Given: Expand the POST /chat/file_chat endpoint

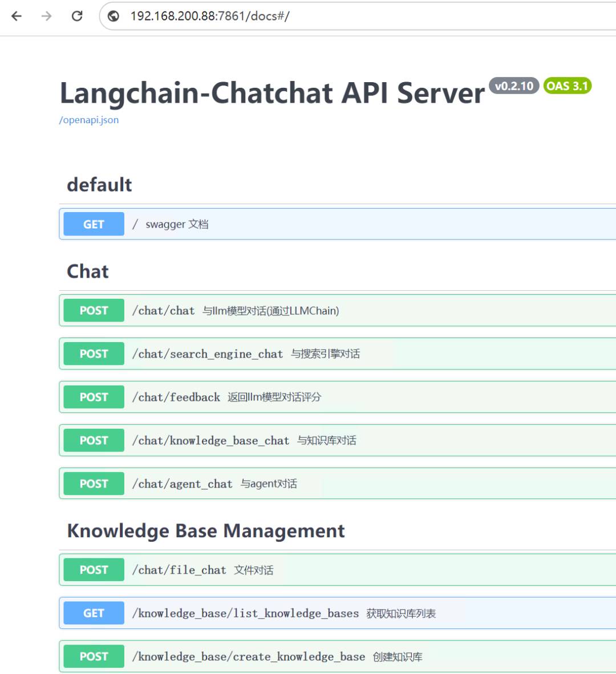Looking at the screenshot, I should pyautogui.click(x=338, y=570).
